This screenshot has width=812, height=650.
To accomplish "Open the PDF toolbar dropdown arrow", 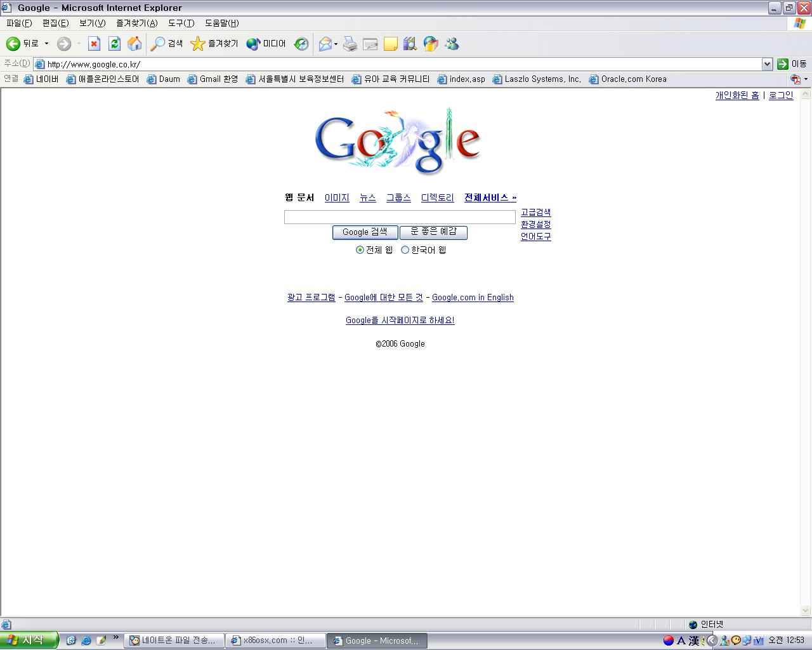I will tap(806, 79).
